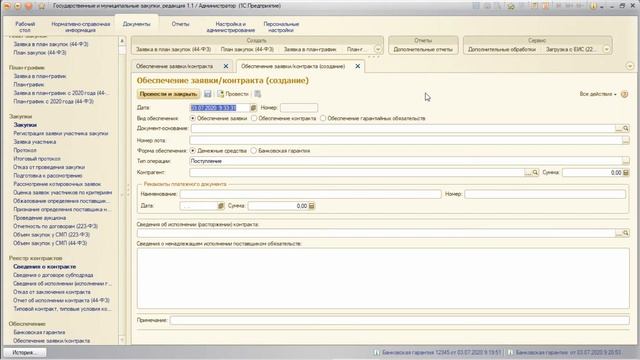Select the Банковская гарантия radio button
The height and width of the screenshot is (360, 640).
pyautogui.click(x=253, y=151)
